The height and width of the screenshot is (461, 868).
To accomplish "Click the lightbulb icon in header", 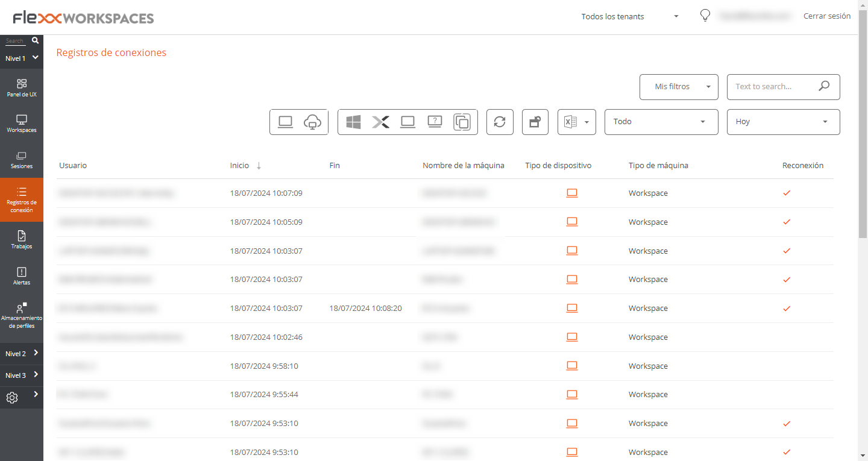I will point(705,16).
